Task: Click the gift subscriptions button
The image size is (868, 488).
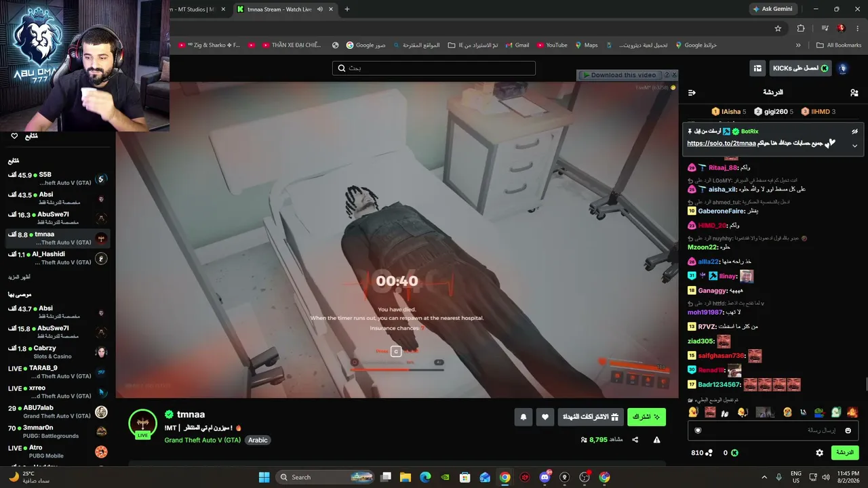Action: pos(591,417)
